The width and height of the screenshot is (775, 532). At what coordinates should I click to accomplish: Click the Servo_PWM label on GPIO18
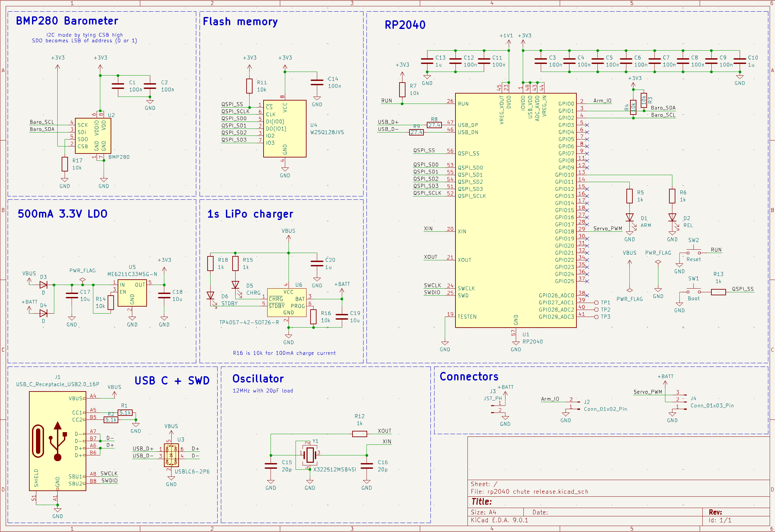(607, 228)
